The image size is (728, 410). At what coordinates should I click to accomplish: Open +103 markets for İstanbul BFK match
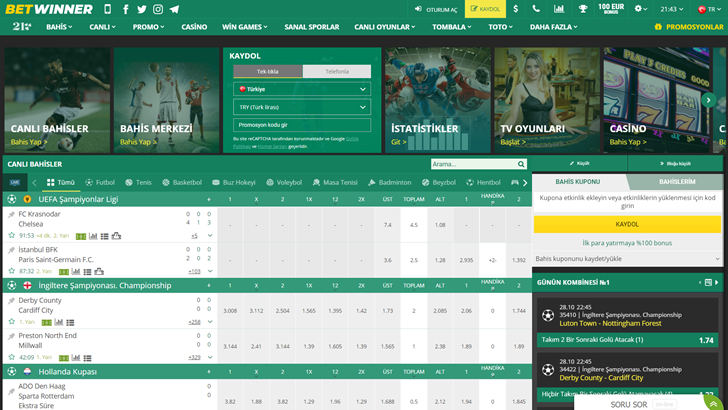click(x=194, y=271)
